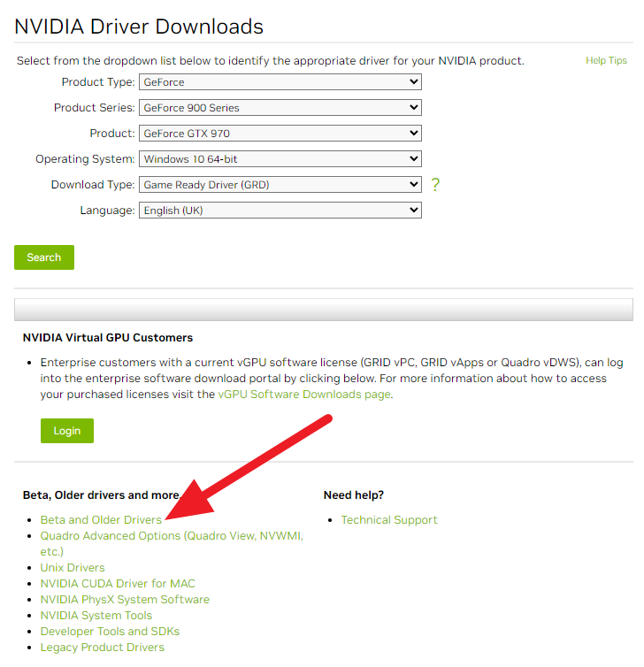Open the Help Tips link

coord(606,60)
